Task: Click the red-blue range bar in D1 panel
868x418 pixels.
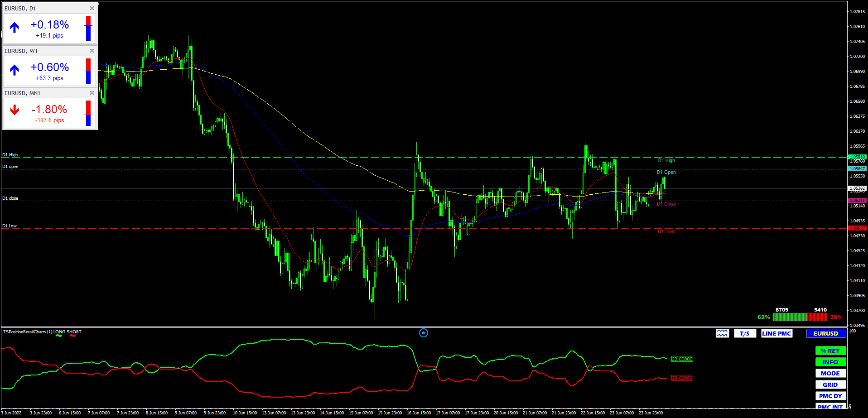Action: pos(88,29)
